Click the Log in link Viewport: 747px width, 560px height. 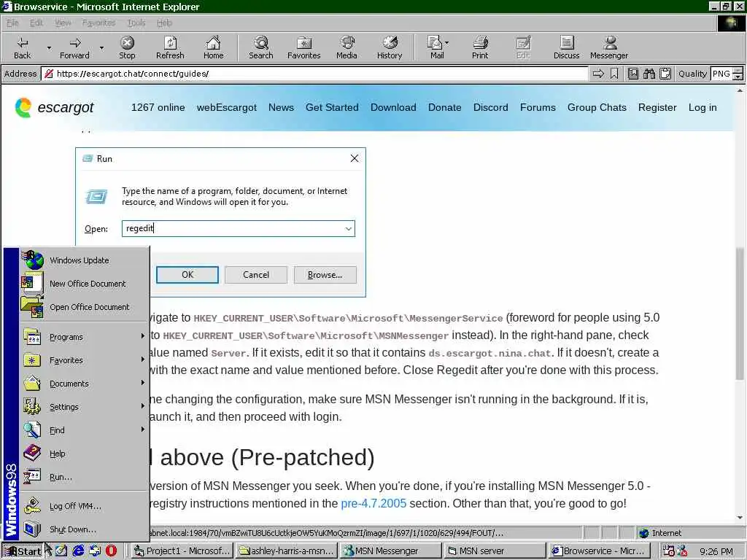click(703, 108)
